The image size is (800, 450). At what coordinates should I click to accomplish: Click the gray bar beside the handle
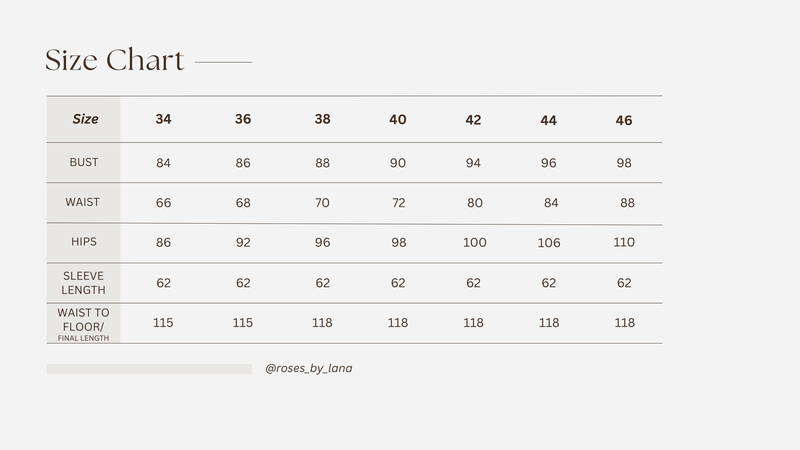pyautogui.click(x=149, y=369)
